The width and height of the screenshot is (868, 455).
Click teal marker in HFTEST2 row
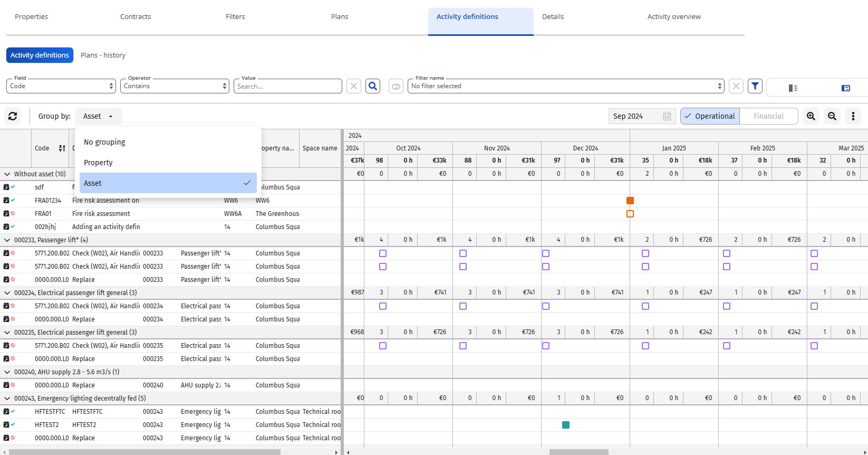(566, 425)
